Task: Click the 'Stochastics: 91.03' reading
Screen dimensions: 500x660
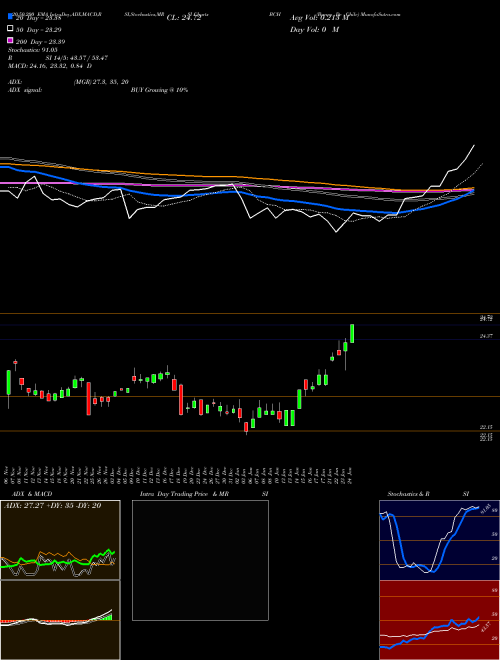Action: [33, 50]
